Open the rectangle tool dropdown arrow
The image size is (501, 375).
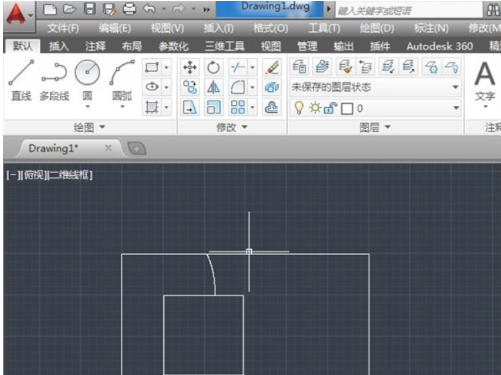click(x=166, y=68)
